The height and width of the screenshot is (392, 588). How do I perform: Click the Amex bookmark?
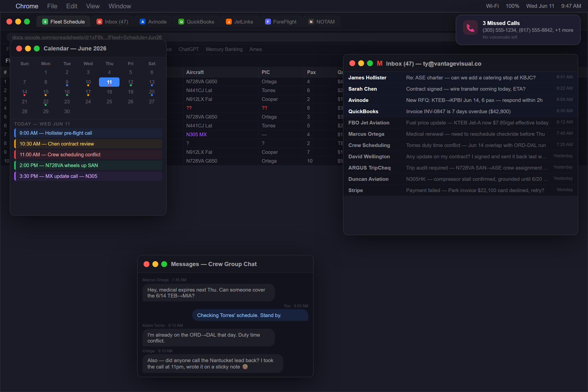256,49
